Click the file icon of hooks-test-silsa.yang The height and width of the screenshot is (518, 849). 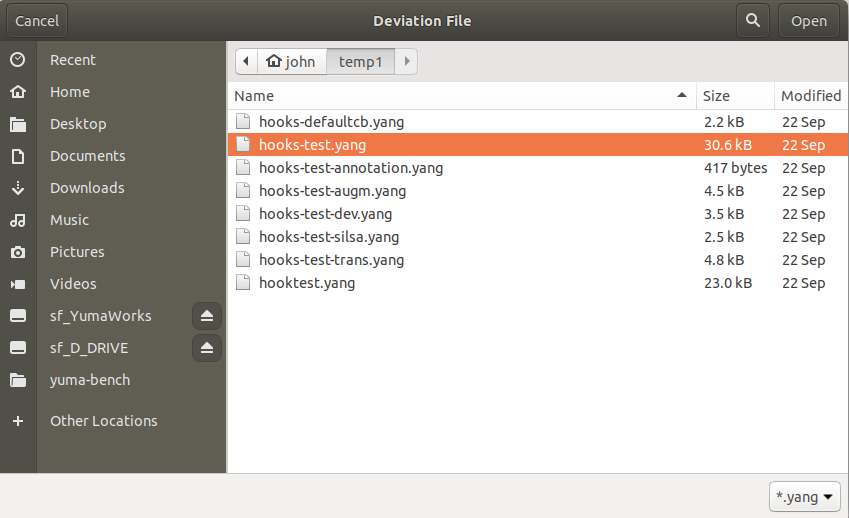coord(243,237)
